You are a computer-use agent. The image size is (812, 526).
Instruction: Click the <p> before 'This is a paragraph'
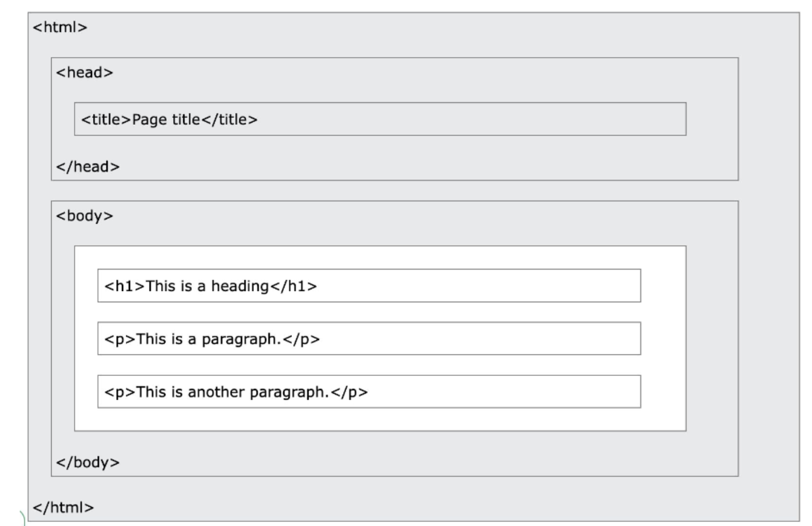[x=120, y=339]
